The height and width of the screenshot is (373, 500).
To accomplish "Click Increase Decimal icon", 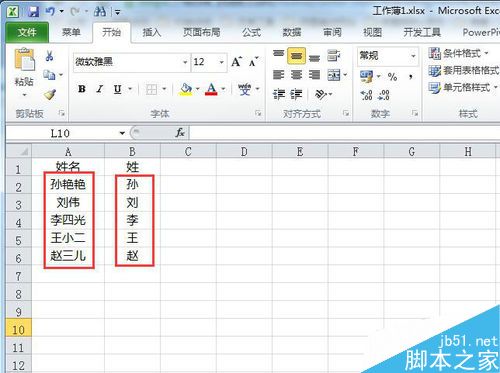I will coord(366,95).
